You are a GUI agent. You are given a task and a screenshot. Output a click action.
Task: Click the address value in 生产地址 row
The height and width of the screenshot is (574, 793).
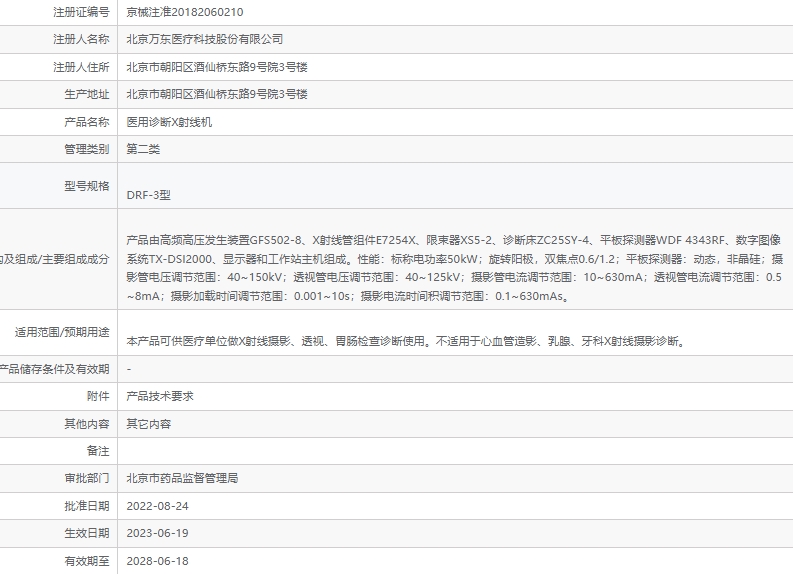[217, 94]
